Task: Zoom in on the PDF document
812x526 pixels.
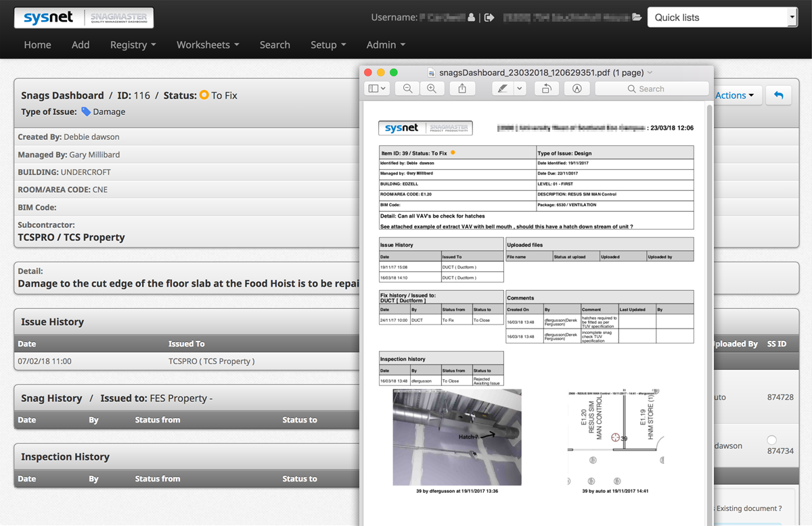Action: [x=432, y=89]
